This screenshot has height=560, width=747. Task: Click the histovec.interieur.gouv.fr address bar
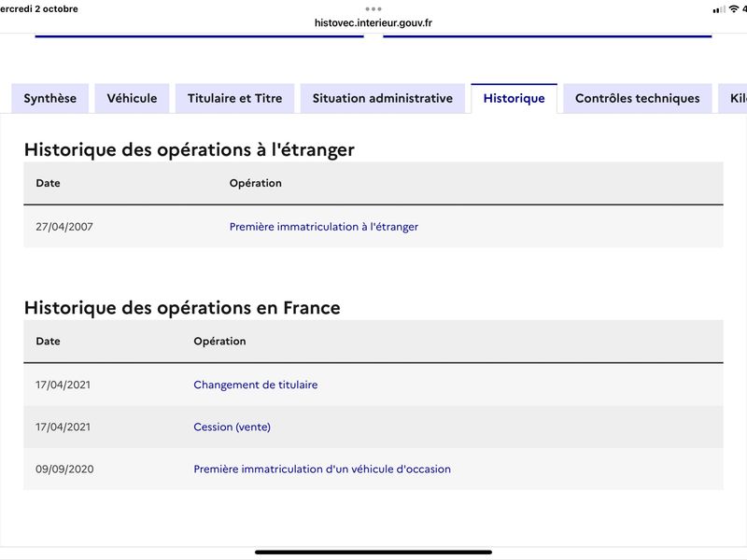[x=373, y=22]
